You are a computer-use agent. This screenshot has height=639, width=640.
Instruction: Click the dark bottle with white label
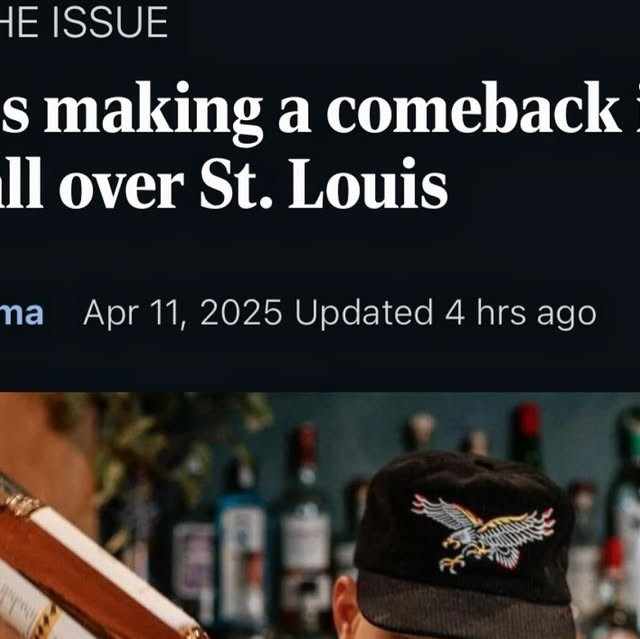click(x=306, y=530)
